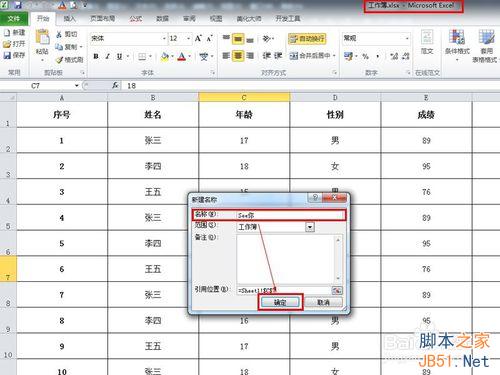The image size is (500, 375).
Task: Align text to the bottom
Action: (250, 39)
